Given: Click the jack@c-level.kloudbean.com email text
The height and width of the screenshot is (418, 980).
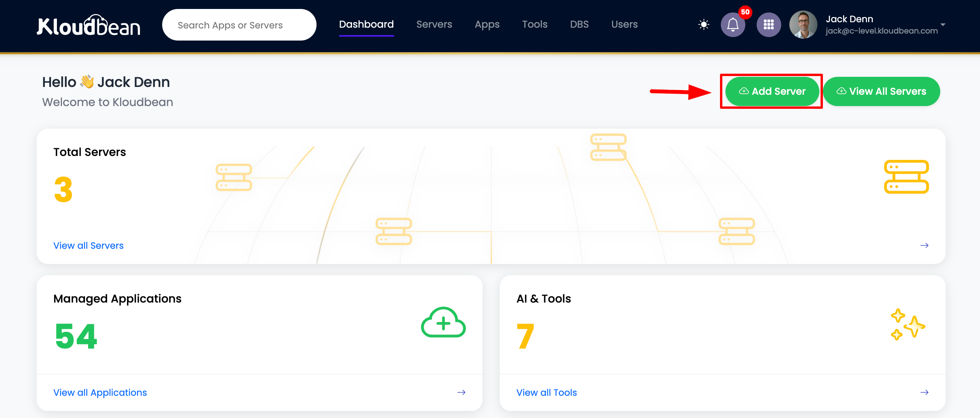Looking at the screenshot, I should click(881, 31).
